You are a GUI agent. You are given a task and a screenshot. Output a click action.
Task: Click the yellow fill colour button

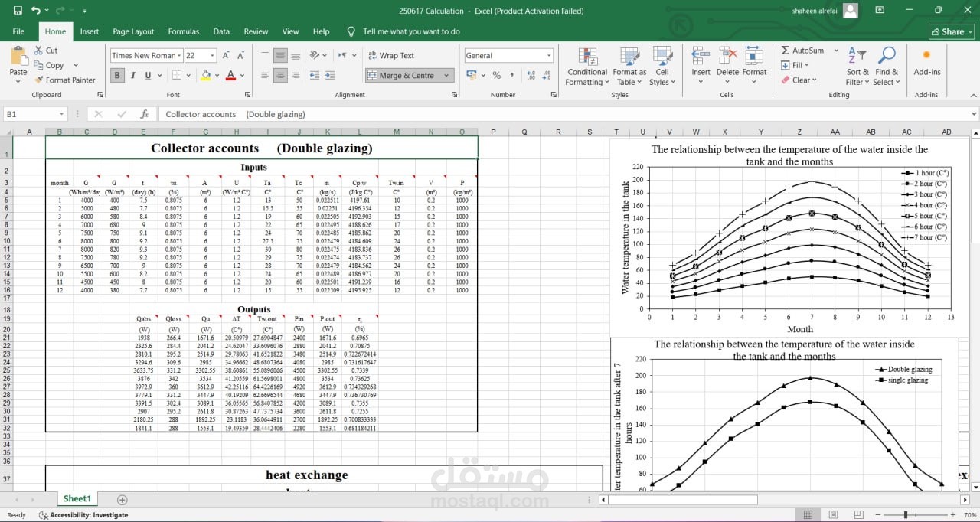(205, 75)
